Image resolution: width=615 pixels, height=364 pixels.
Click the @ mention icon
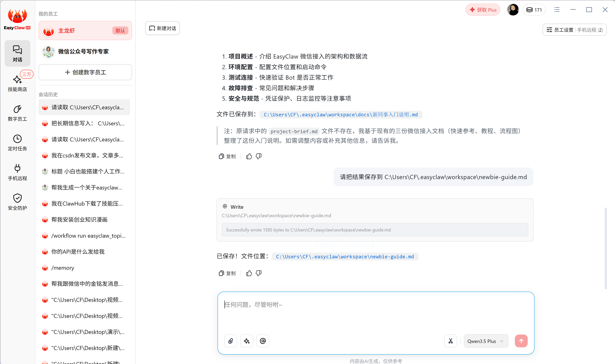click(x=263, y=341)
